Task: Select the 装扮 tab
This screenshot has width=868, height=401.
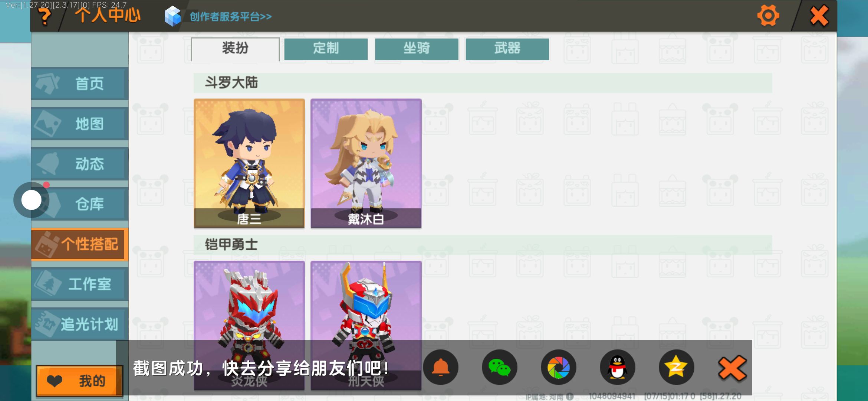Action: click(235, 49)
